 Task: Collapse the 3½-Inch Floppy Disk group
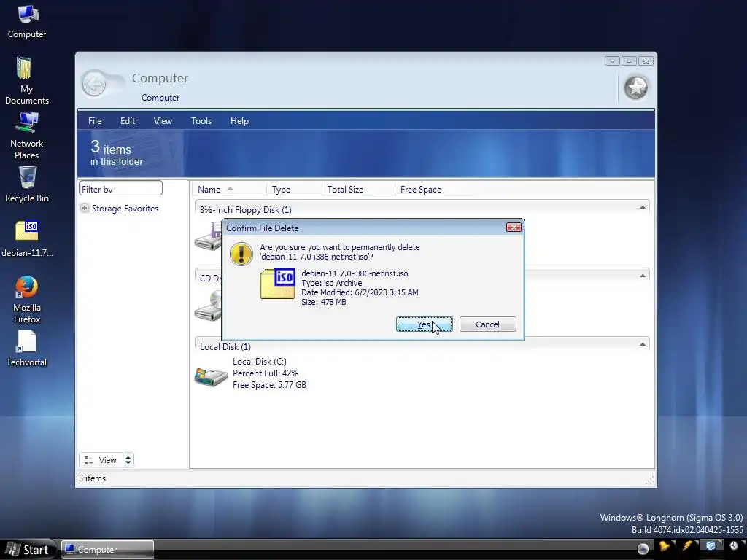(643, 208)
